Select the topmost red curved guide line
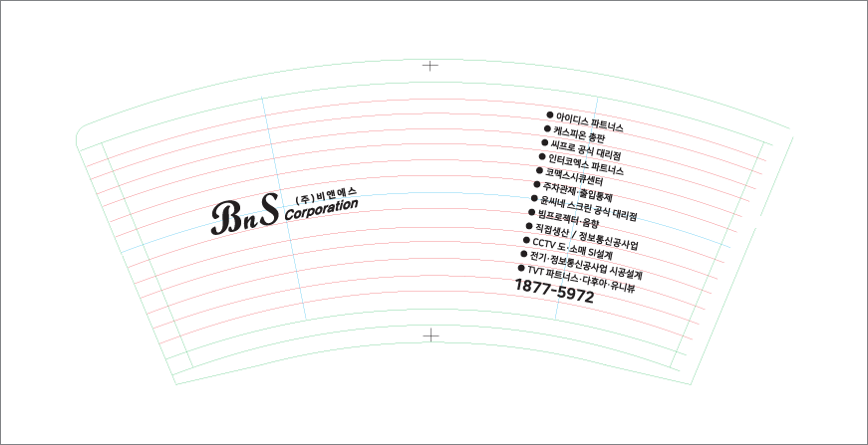Image resolution: width=868 pixels, height=445 pixels. pyautogui.click(x=431, y=98)
